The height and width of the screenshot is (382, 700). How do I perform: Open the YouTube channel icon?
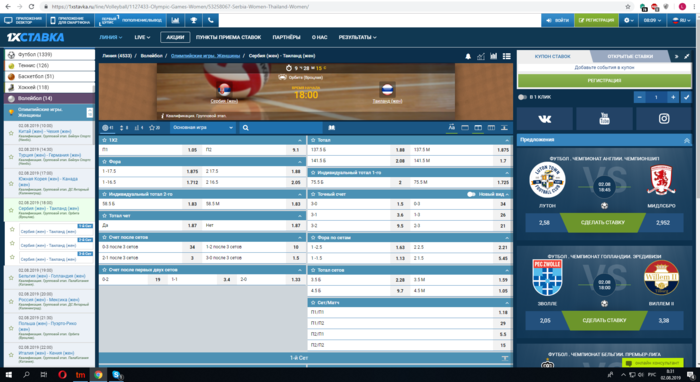tap(604, 119)
